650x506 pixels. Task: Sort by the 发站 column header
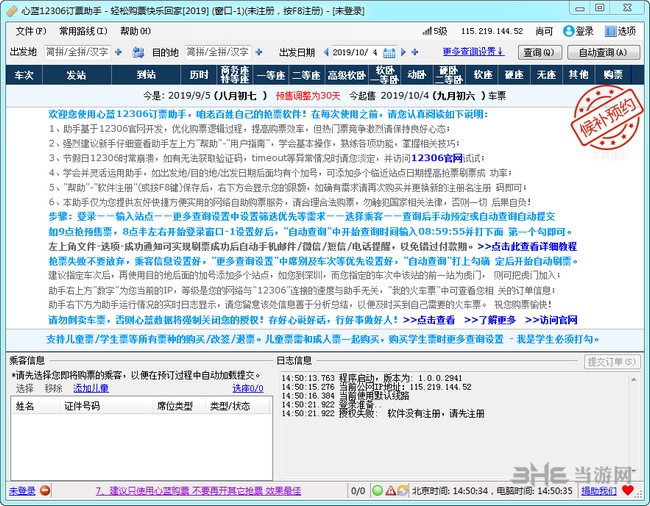pyautogui.click(x=77, y=75)
